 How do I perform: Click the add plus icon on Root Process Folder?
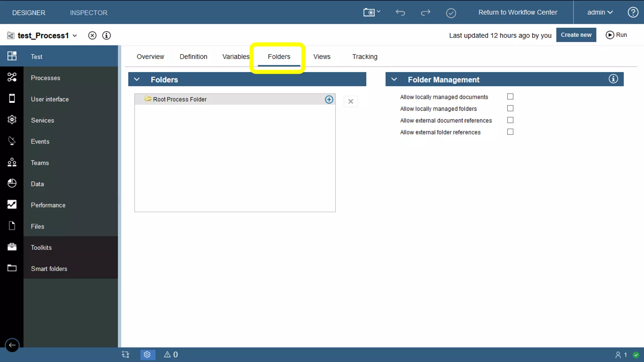click(x=329, y=100)
